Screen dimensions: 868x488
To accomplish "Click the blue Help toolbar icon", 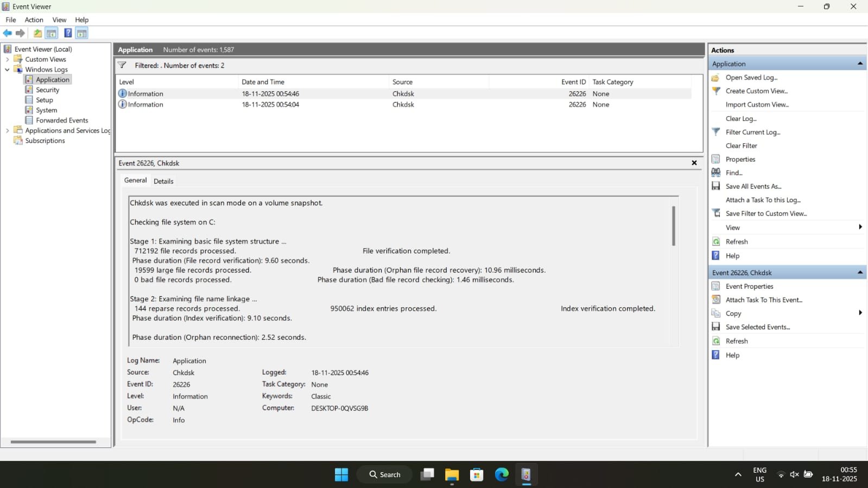I will (68, 33).
